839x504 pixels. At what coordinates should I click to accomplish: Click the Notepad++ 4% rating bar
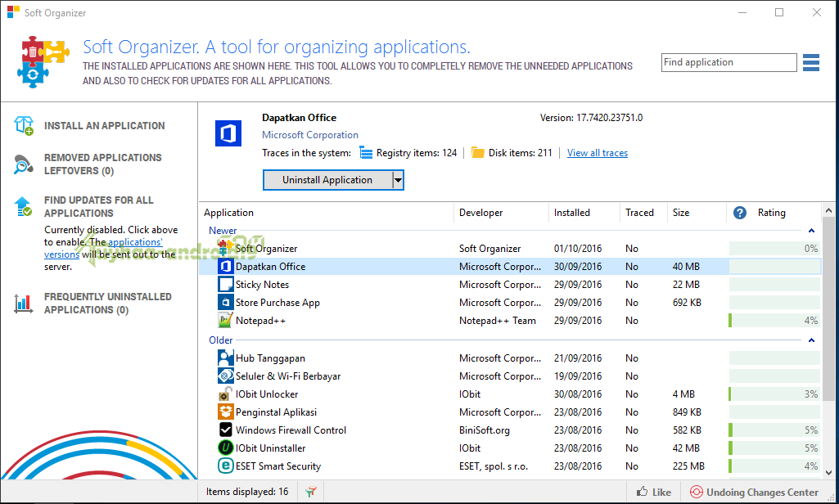click(x=774, y=321)
